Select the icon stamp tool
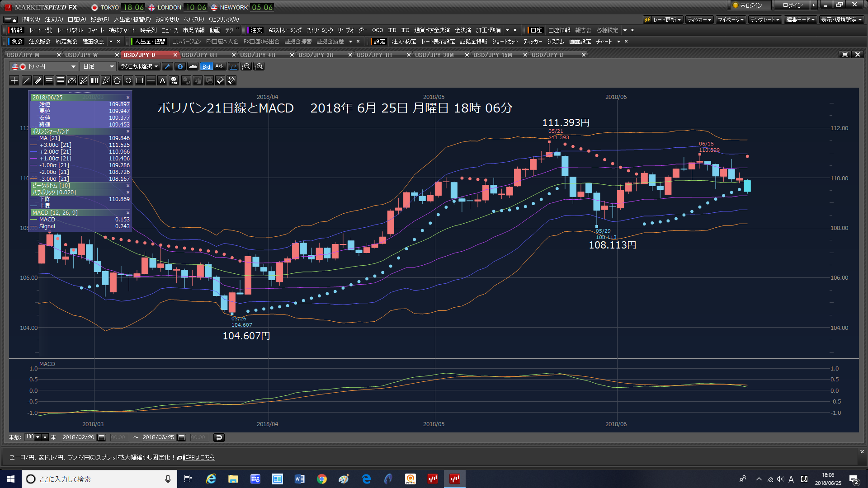The image size is (868, 488). coord(174,80)
